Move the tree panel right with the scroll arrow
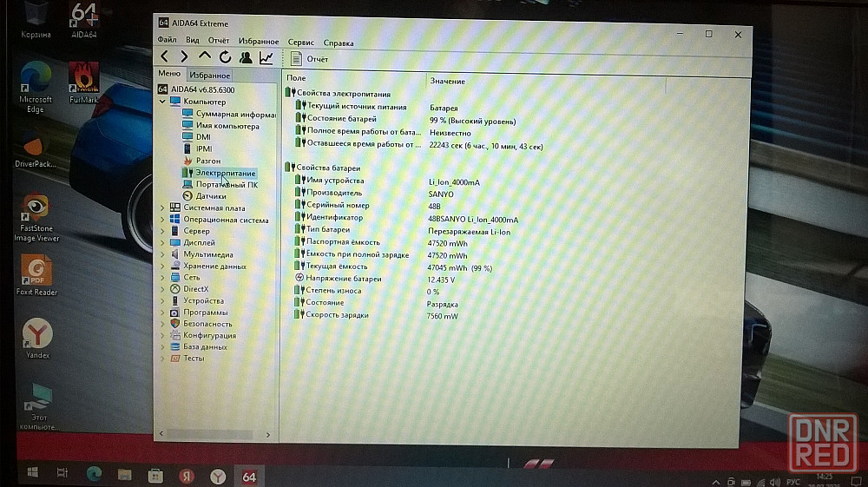Screen dimensions: 868x487 click(x=268, y=435)
